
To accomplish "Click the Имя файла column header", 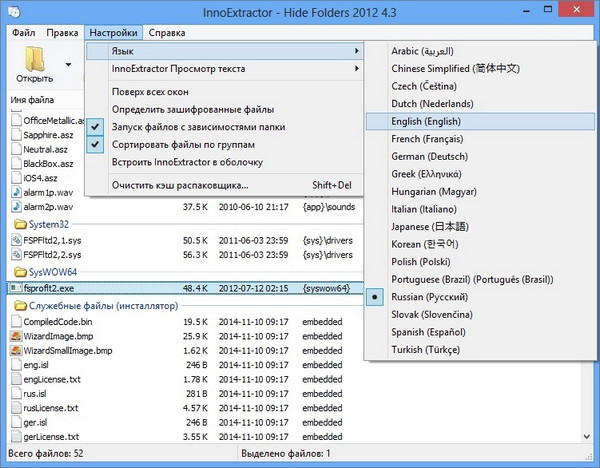I will coord(32,100).
